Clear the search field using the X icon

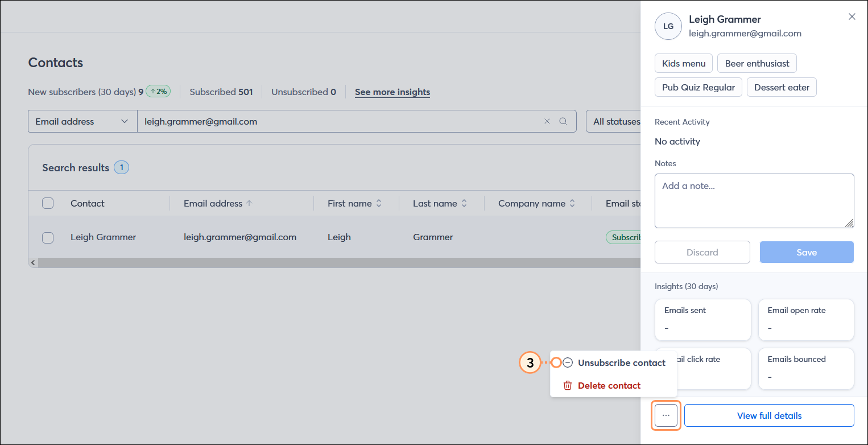[547, 121]
